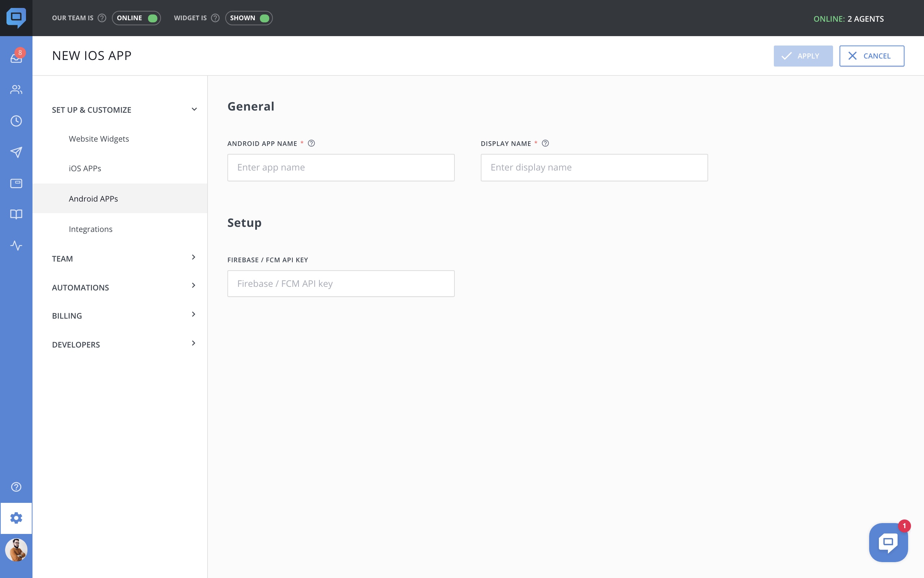
Task: Click help icon next to Widget Is
Action: pyautogui.click(x=215, y=18)
